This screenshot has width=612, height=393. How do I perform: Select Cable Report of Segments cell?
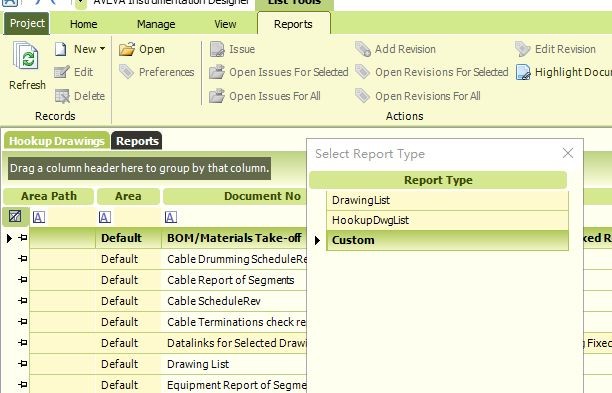click(234, 280)
